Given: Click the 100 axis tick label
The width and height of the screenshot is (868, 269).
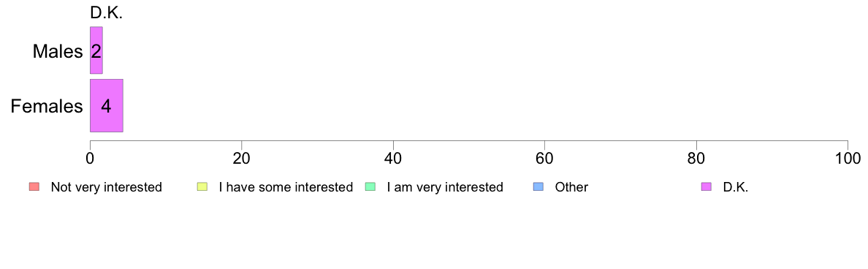Looking at the screenshot, I should 848,158.
